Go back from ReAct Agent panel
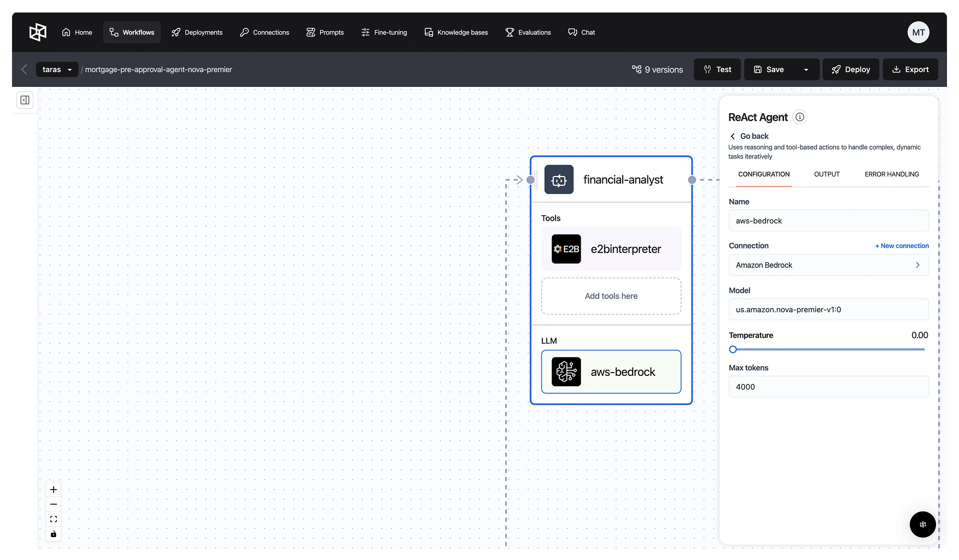Screen dimensions: 959x560 (x=750, y=136)
